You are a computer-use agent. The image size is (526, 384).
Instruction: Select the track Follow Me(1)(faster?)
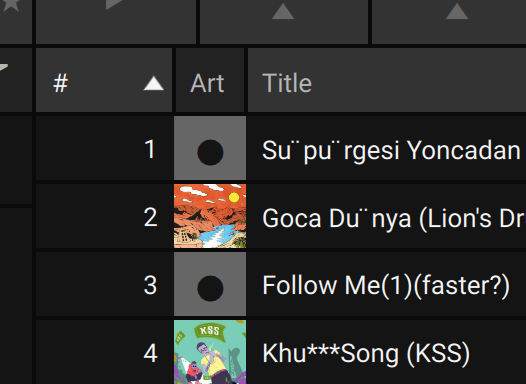[x=386, y=286]
